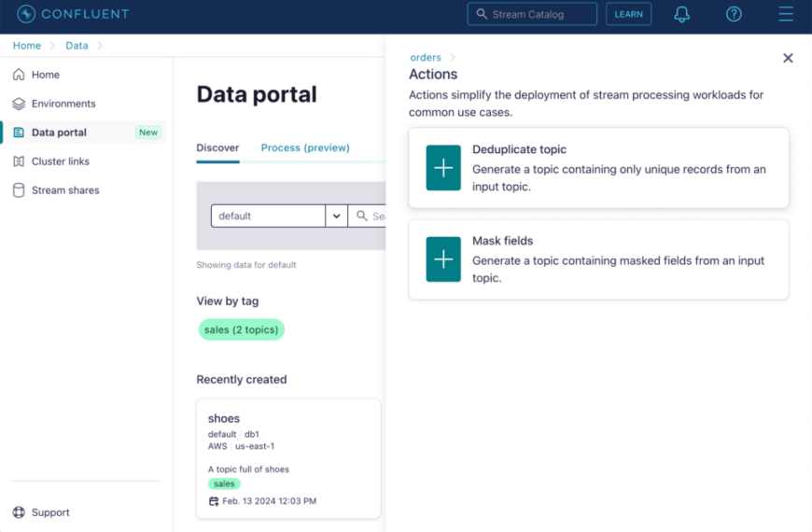This screenshot has width=812, height=532.
Task: Open the hamburger menu in header
Action: pyautogui.click(x=786, y=14)
